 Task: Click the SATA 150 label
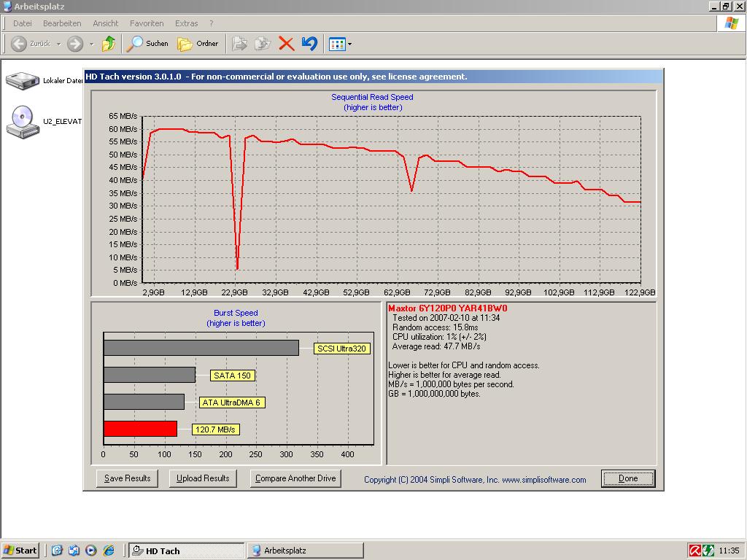click(233, 376)
